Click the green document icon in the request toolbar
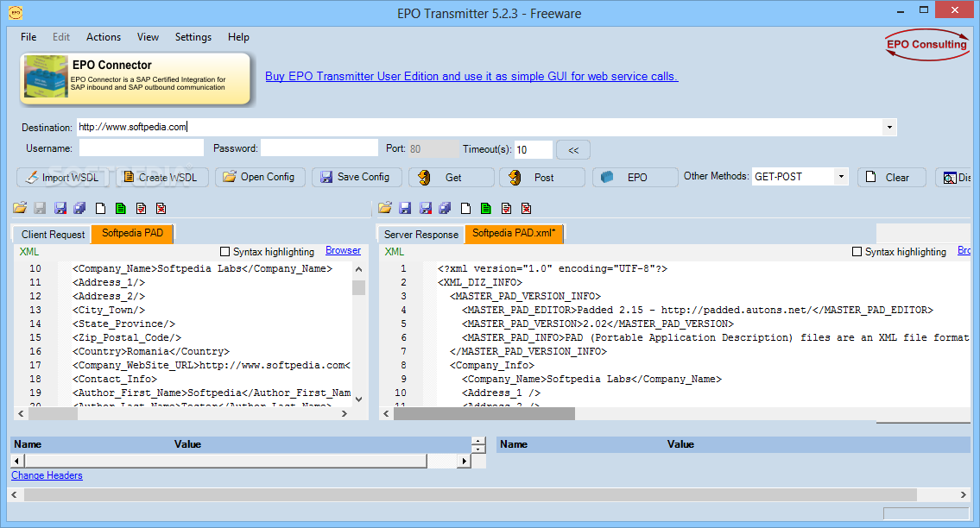This screenshot has width=980, height=528. pos(121,208)
